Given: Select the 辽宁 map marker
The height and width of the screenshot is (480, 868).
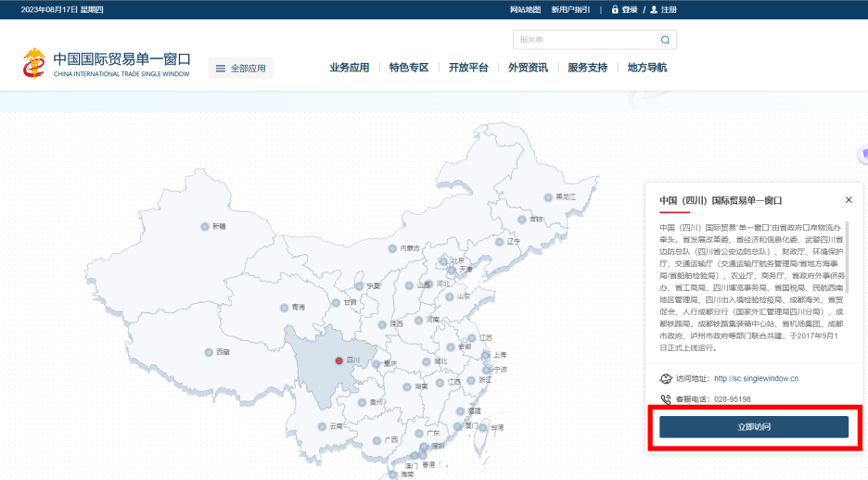Looking at the screenshot, I should [499, 242].
